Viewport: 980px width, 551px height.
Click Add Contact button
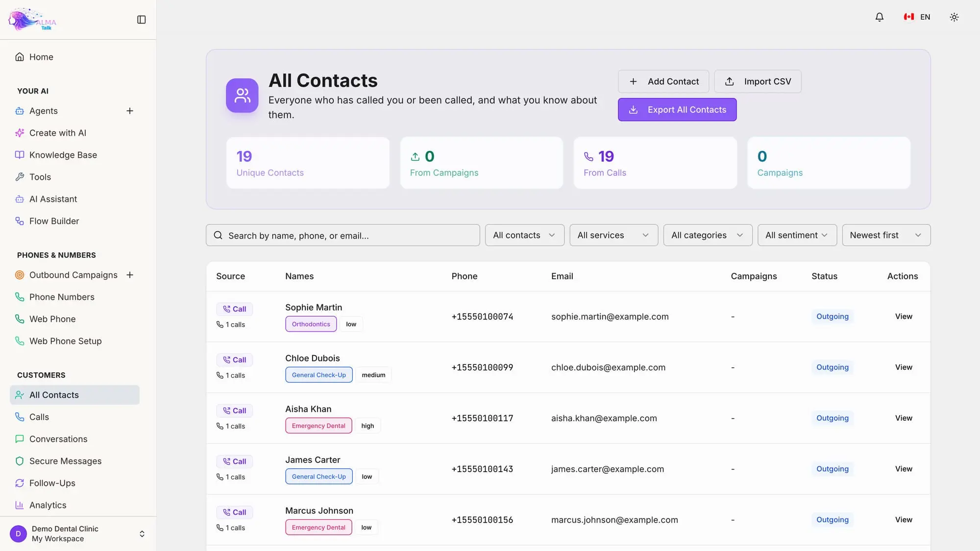(x=663, y=81)
